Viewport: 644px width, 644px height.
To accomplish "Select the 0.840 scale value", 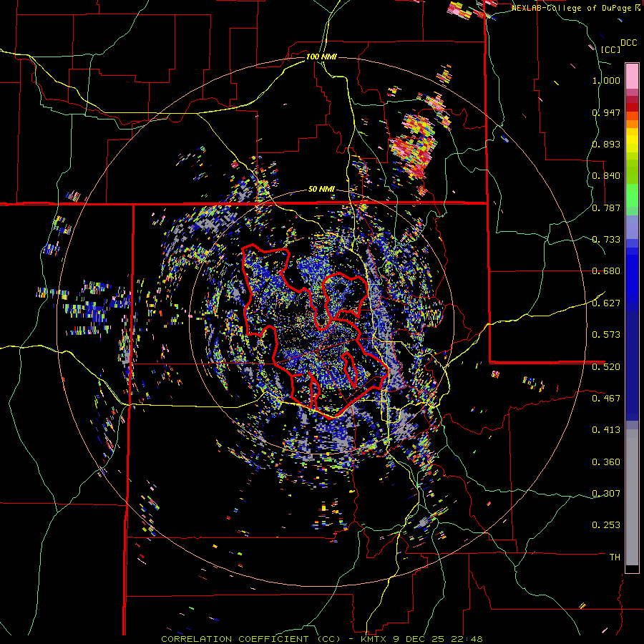I will pyautogui.click(x=606, y=176).
